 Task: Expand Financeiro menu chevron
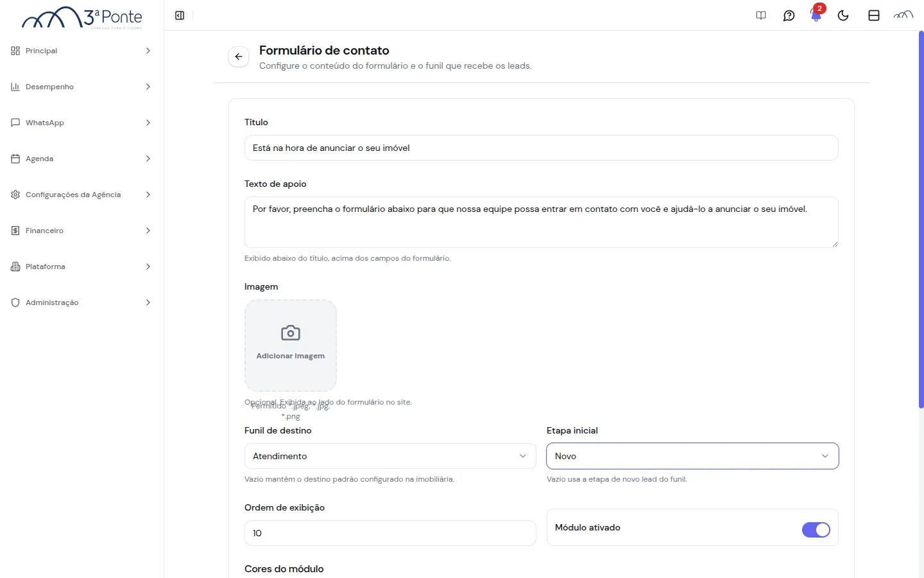[148, 231]
